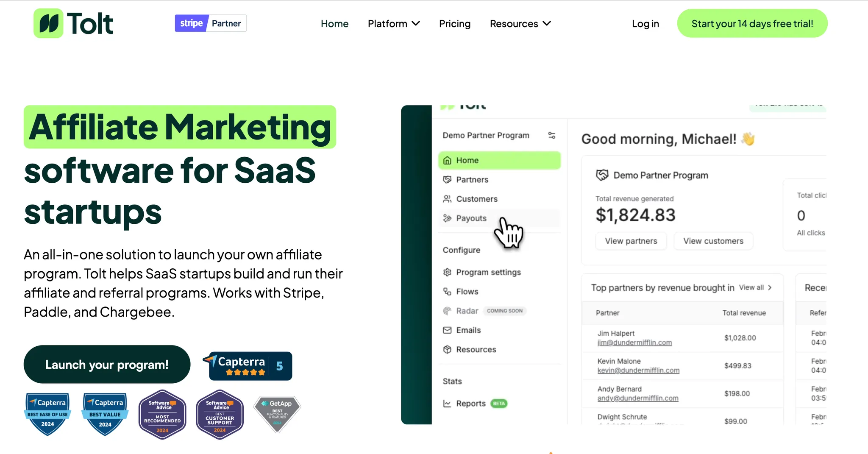Click the Launch your program button
868x454 pixels.
[107, 364]
